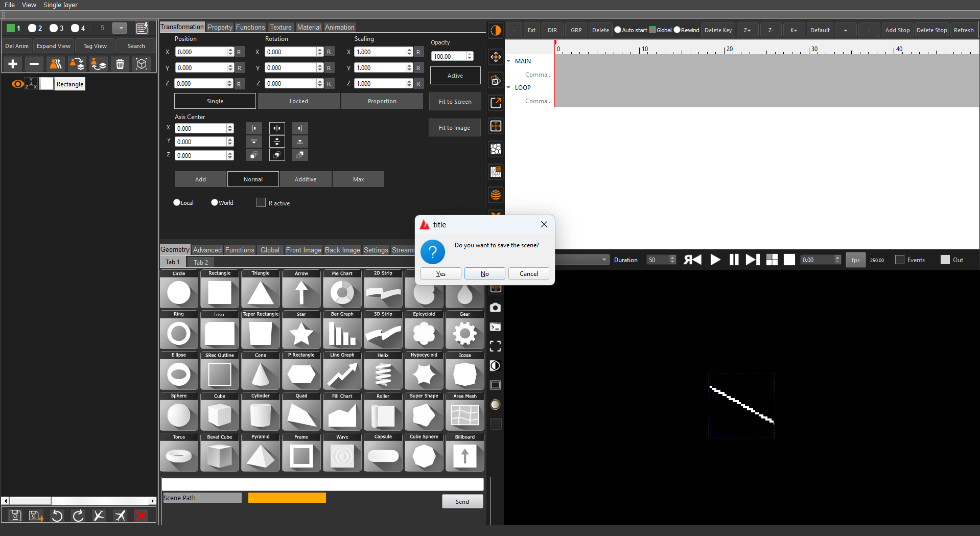Collapse the LOOP timeline track

click(509, 87)
